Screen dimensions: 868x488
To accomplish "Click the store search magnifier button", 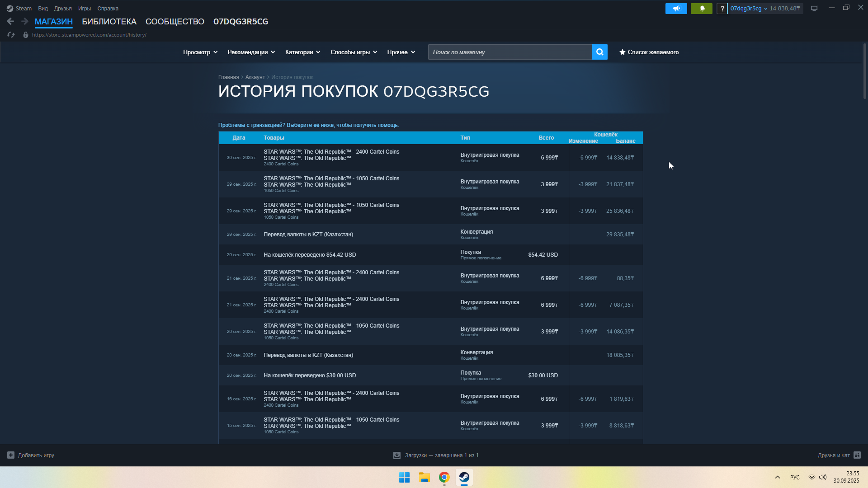I will 599,52.
